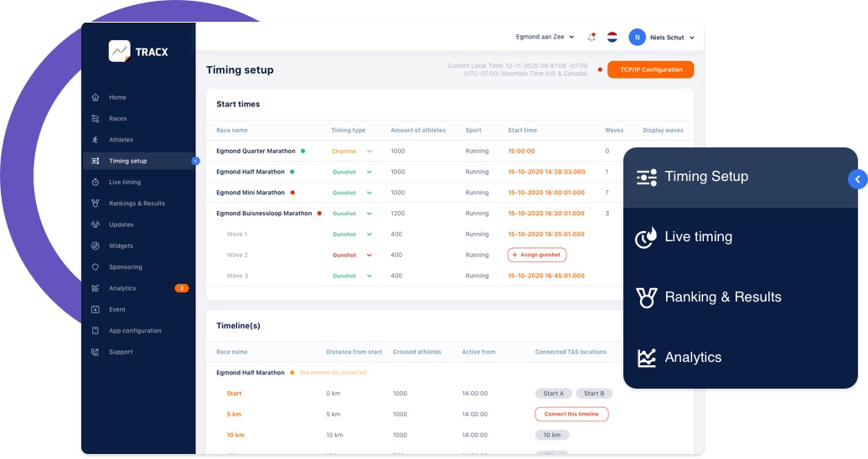
Task: Click the Live timing stopwatch icon
Action: coord(646,237)
